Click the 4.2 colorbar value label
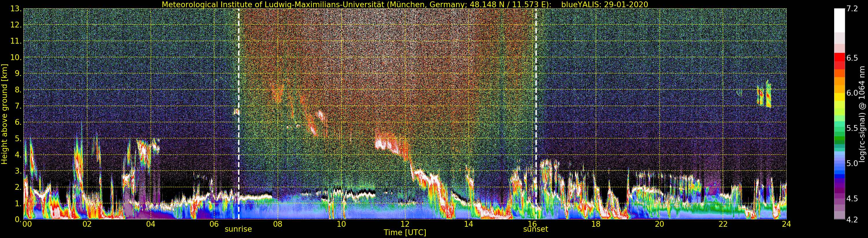The height and width of the screenshot is (238, 868). [852, 220]
